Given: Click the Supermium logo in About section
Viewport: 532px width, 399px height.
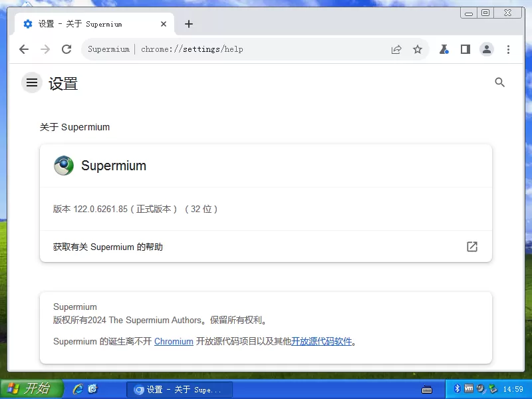Looking at the screenshot, I should pyautogui.click(x=63, y=166).
